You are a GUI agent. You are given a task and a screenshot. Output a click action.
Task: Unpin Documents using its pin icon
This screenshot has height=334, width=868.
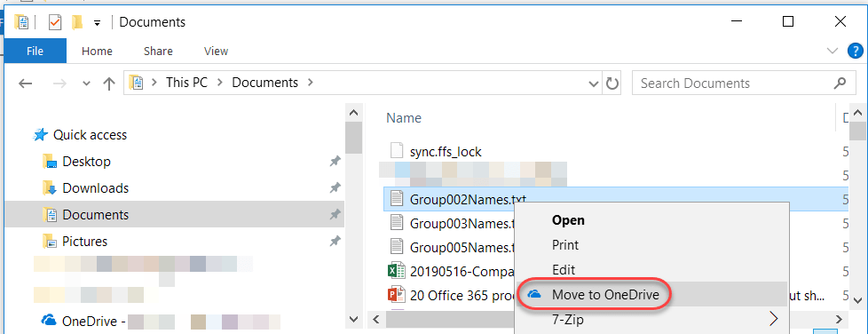335,214
